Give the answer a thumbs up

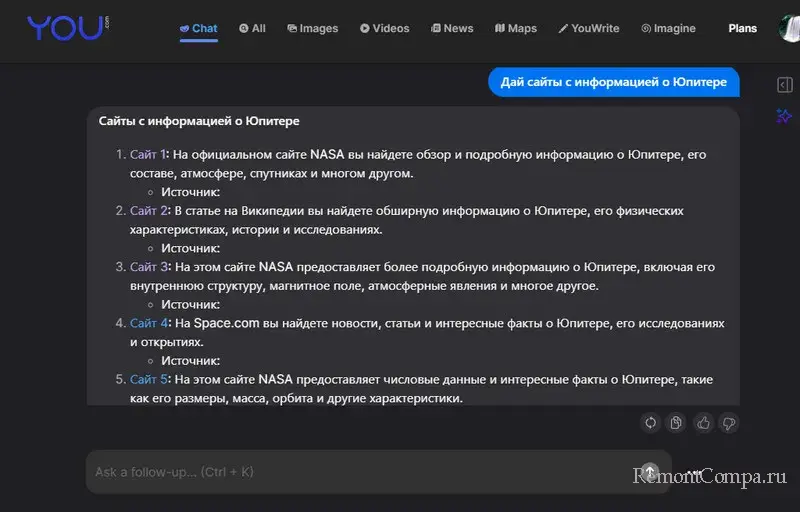(x=703, y=423)
